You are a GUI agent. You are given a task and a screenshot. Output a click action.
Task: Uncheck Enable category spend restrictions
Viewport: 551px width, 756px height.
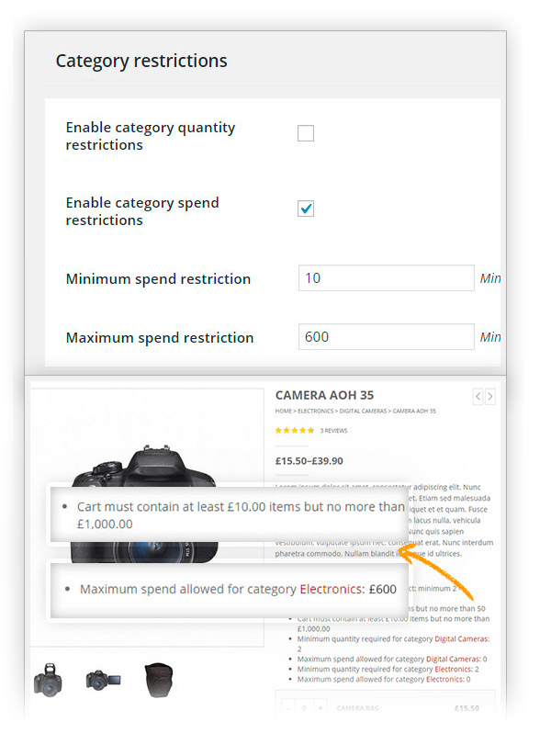pos(306,209)
